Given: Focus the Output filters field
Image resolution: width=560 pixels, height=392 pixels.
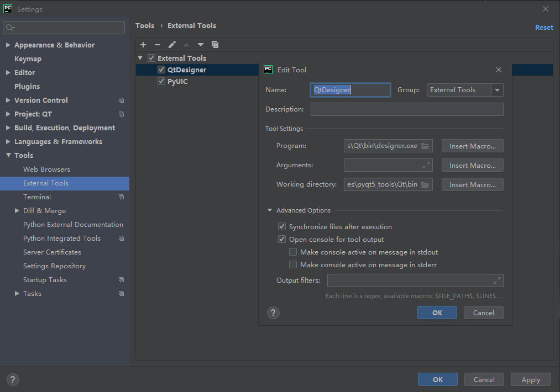Looking at the screenshot, I should tap(415, 280).
